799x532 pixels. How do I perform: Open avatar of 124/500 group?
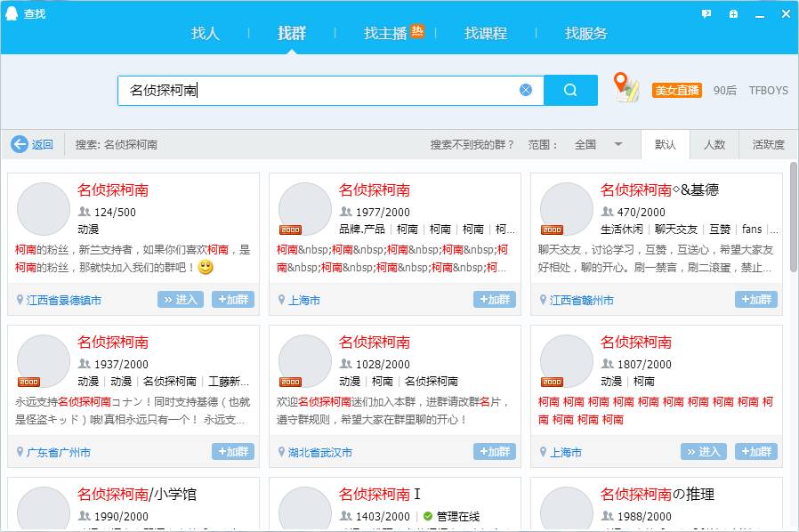pyautogui.click(x=44, y=209)
